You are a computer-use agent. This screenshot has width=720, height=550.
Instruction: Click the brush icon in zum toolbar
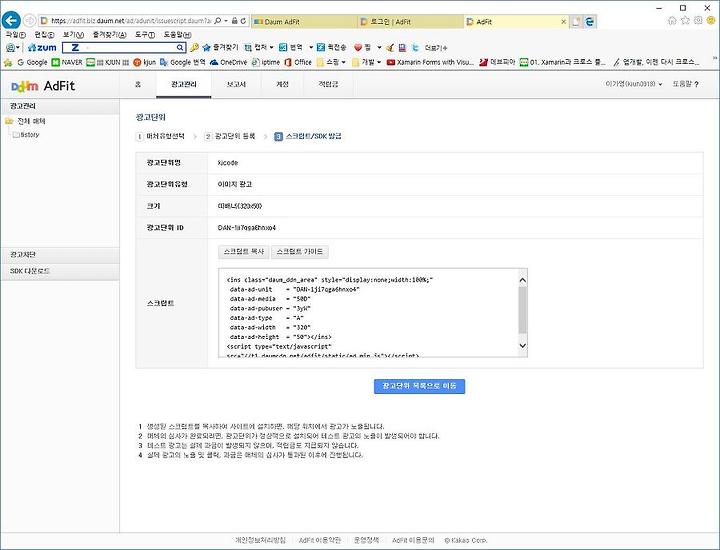pyautogui.click(x=390, y=47)
